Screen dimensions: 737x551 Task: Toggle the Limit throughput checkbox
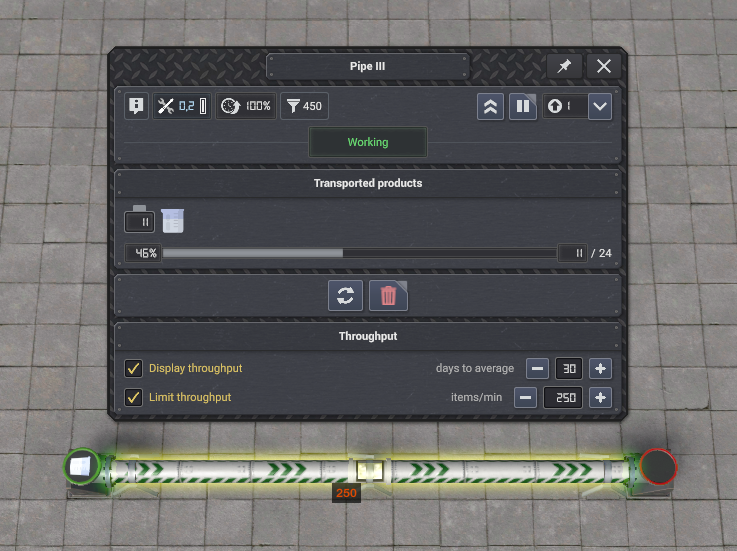pos(133,397)
